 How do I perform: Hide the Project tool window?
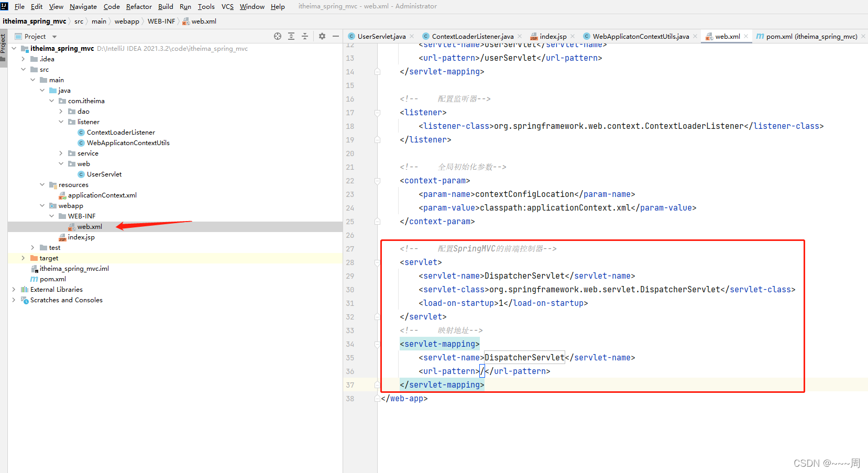click(x=336, y=36)
